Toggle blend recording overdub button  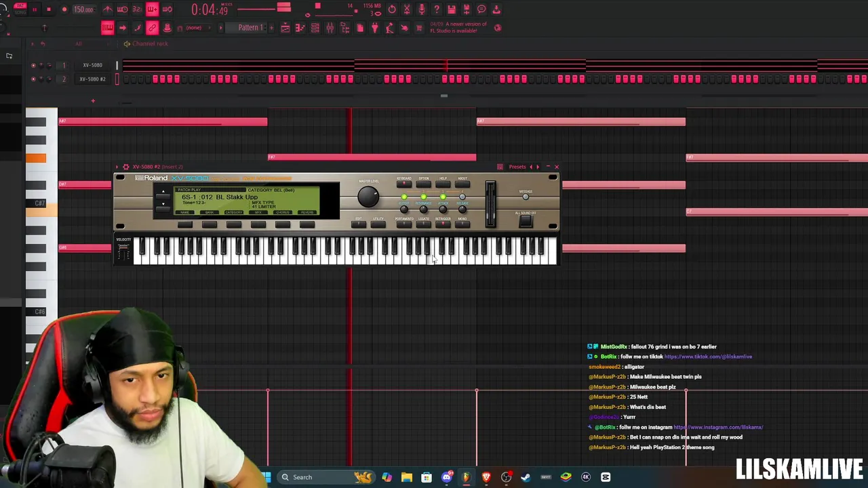(x=152, y=9)
